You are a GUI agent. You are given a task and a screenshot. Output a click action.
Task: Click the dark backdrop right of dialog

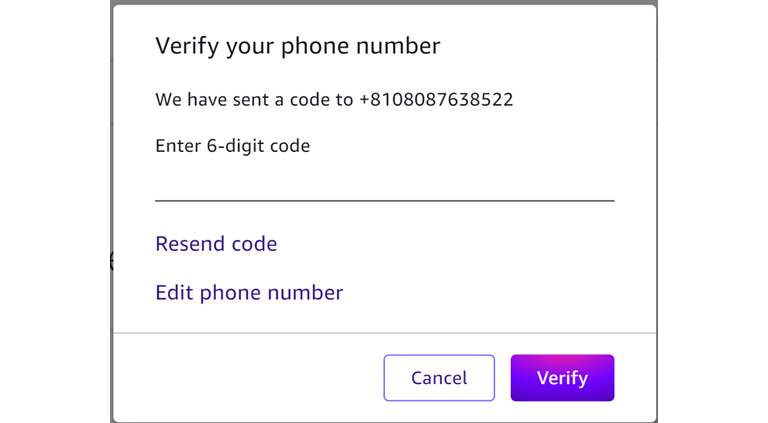pos(712,200)
